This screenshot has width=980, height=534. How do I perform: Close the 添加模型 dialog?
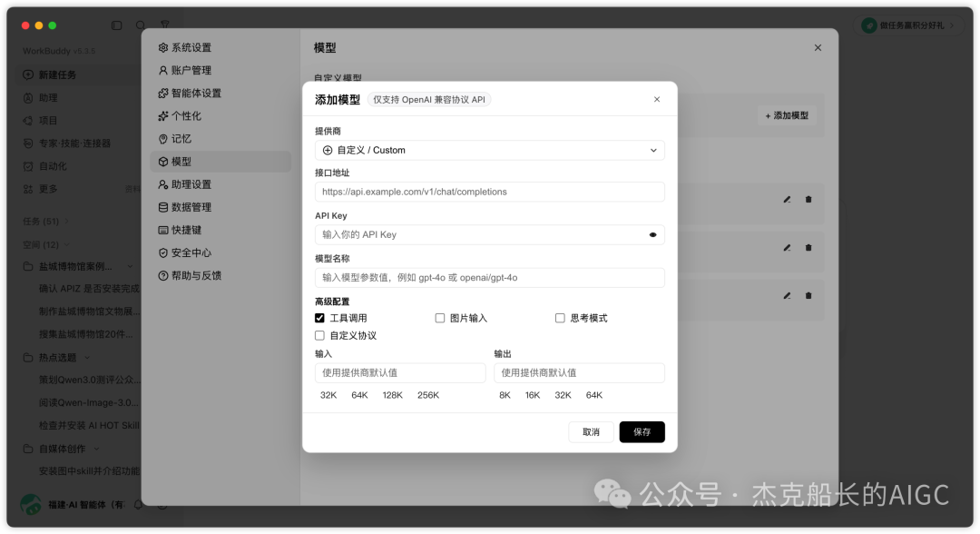point(657,99)
